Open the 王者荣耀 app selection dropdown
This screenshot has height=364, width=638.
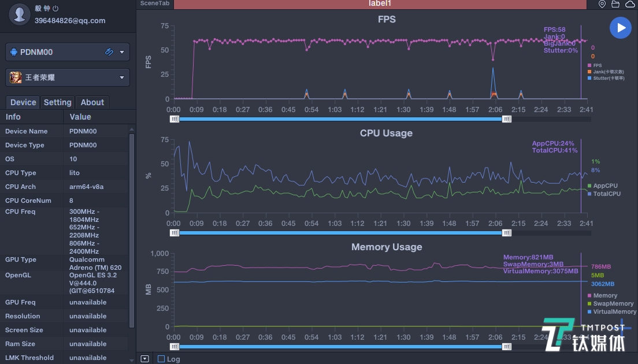121,77
